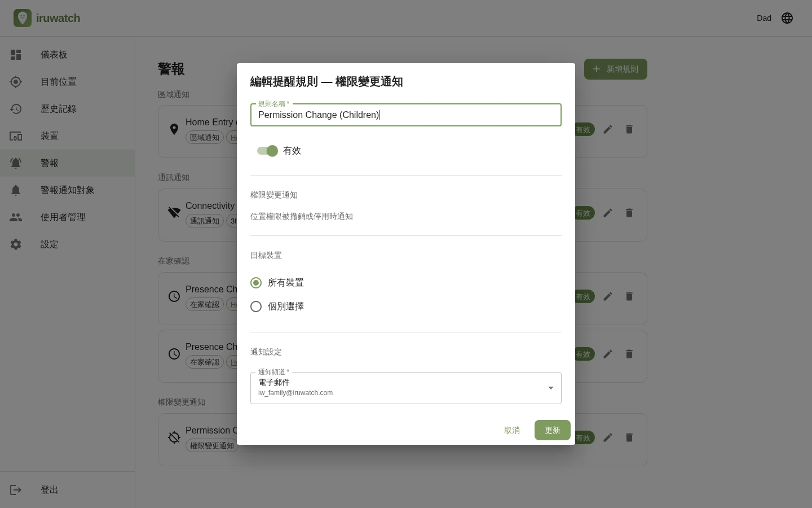This screenshot has width=812, height=508.
Task: Delete the first Presence rule
Action: (629, 296)
